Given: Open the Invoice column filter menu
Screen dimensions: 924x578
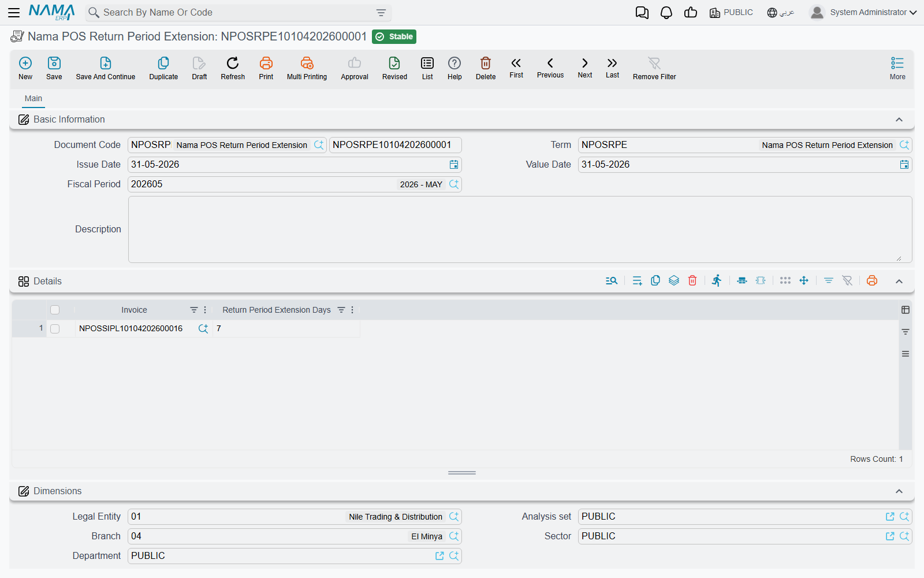Looking at the screenshot, I should (194, 310).
